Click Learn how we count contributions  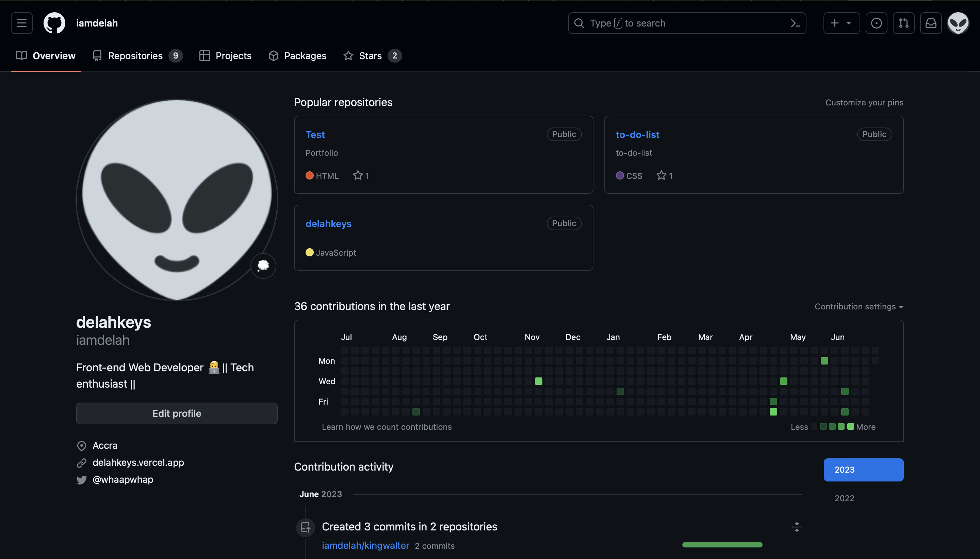387,427
